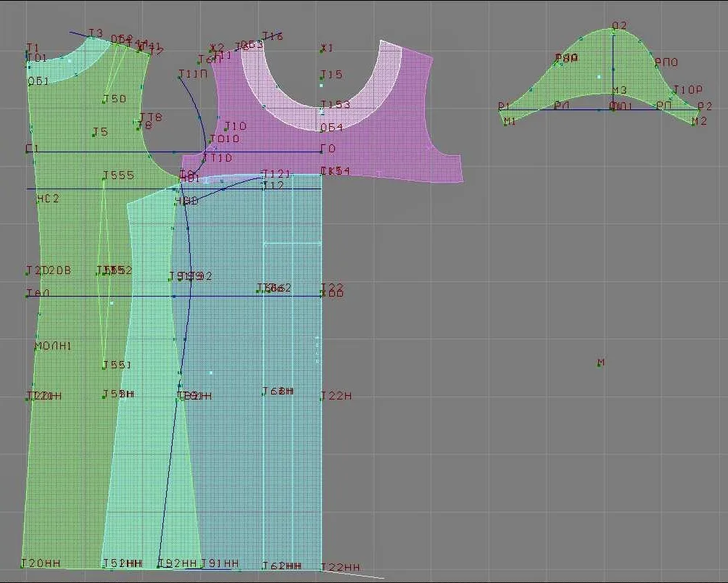Viewport: 728px width, 583px height.
Task: Click the isolated "М" point label
Action: click(601, 362)
